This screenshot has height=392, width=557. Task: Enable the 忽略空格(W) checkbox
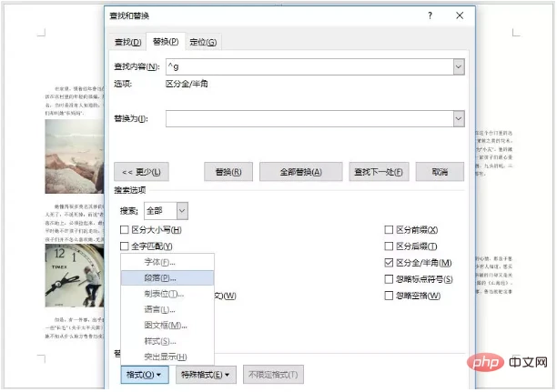tap(389, 296)
